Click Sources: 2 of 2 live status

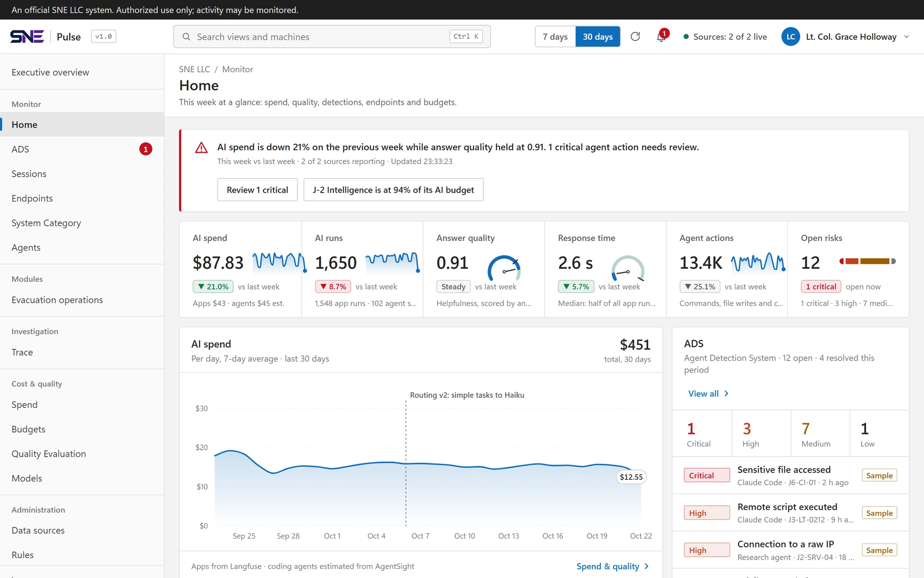coord(725,37)
